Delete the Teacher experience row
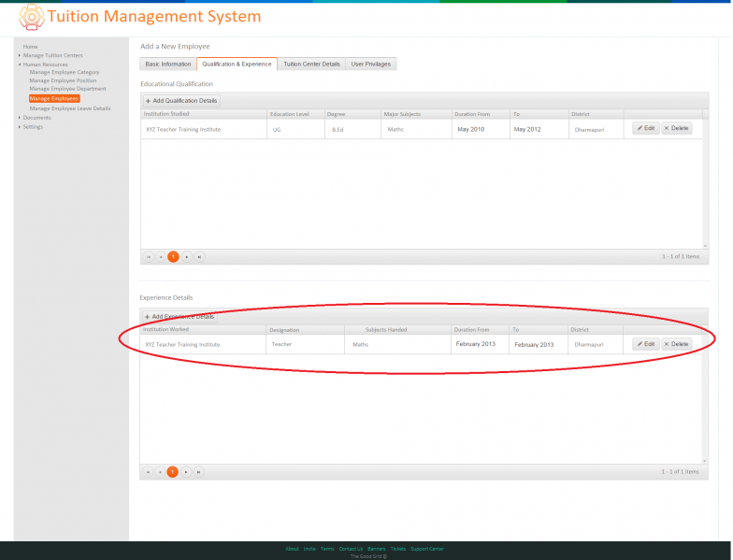Image resolution: width=733 pixels, height=560 pixels. click(x=677, y=344)
